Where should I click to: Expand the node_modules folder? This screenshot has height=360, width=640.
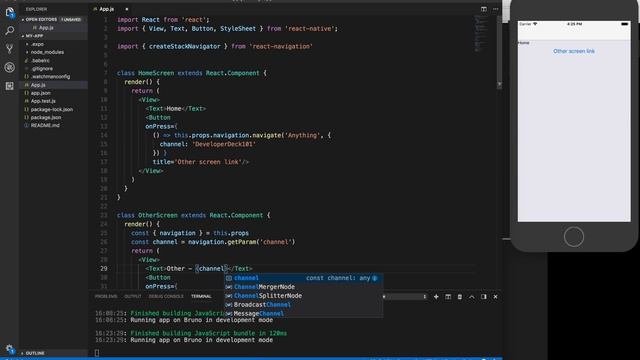(x=47, y=52)
